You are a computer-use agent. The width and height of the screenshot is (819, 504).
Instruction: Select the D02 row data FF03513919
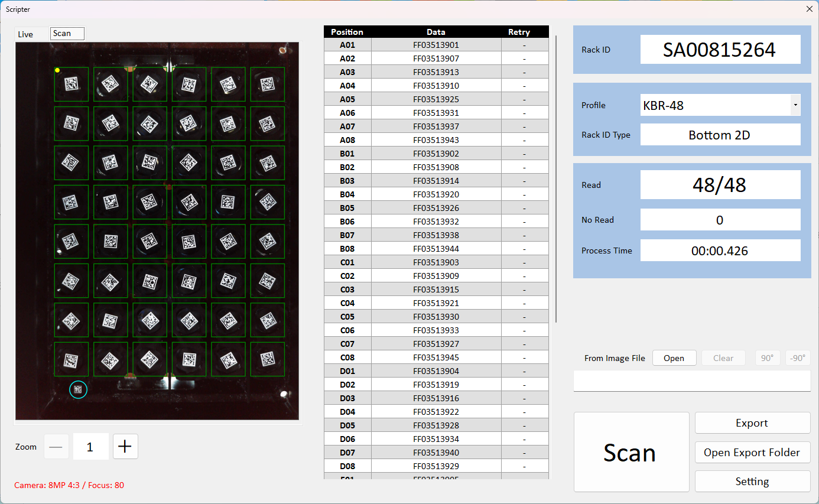(x=436, y=385)
